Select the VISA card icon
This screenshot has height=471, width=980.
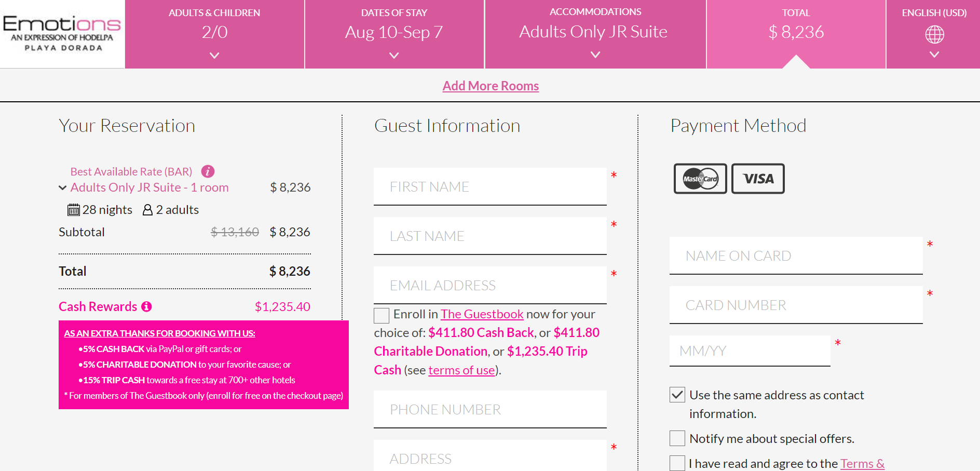click(758, 179)
